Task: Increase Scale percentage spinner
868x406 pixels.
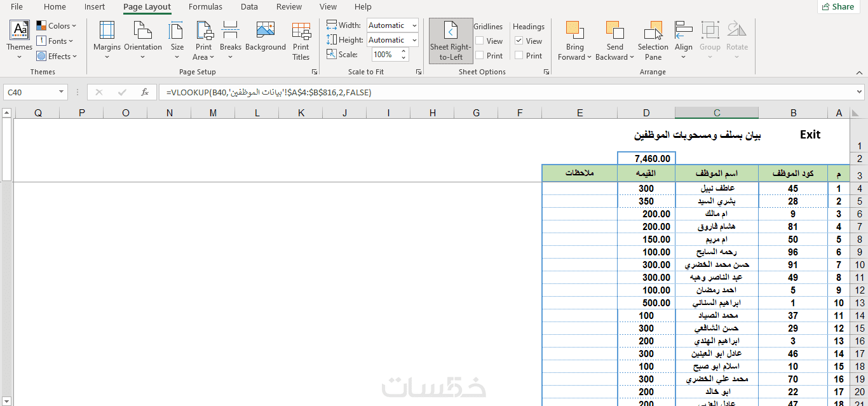Action: [x=403, y=52]
